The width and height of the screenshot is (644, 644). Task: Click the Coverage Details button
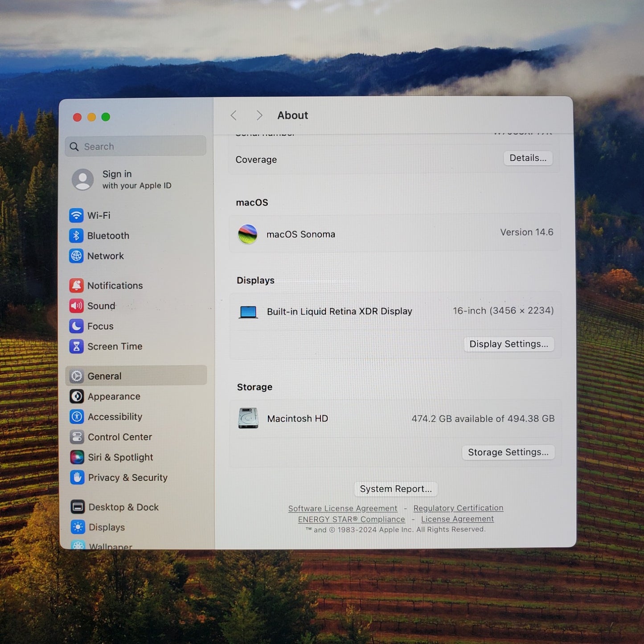tap(528, 158)
